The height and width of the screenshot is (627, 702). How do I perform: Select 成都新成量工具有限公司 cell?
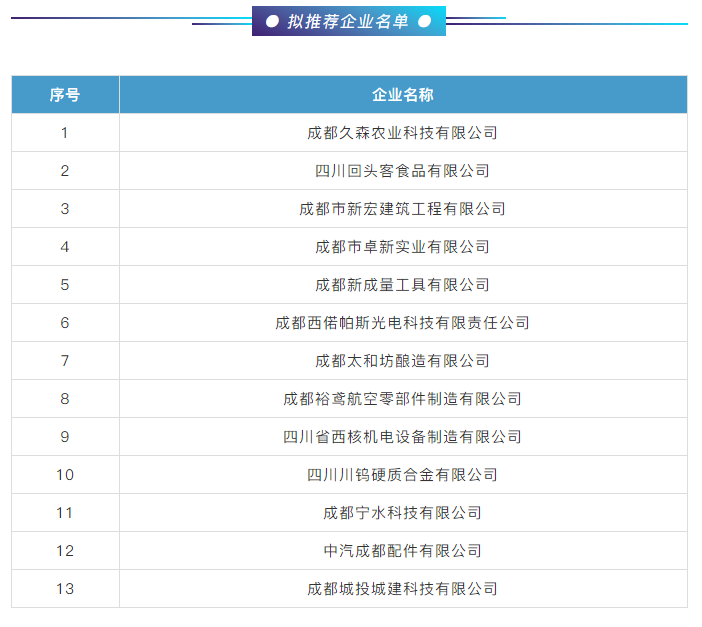tap(402, 285)
